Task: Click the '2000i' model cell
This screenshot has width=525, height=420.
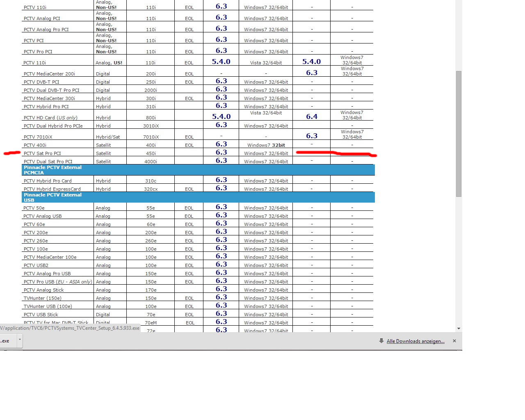Action: click(151, 90)
